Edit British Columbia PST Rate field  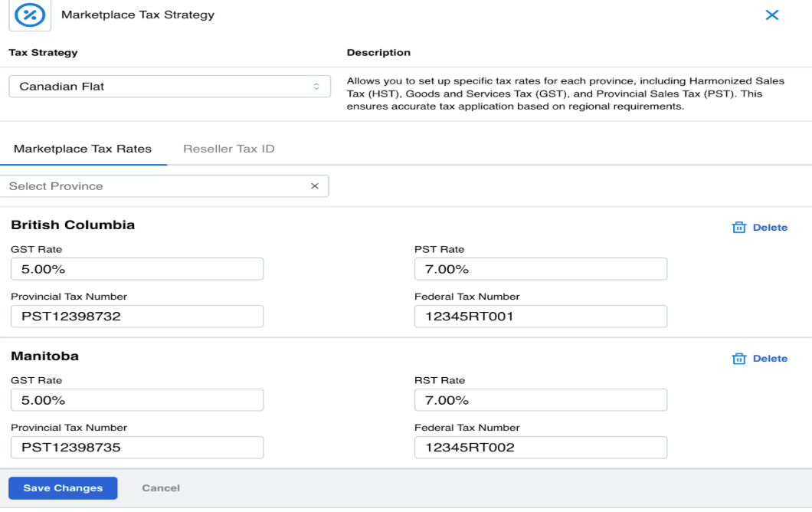(x=540, y=269)
